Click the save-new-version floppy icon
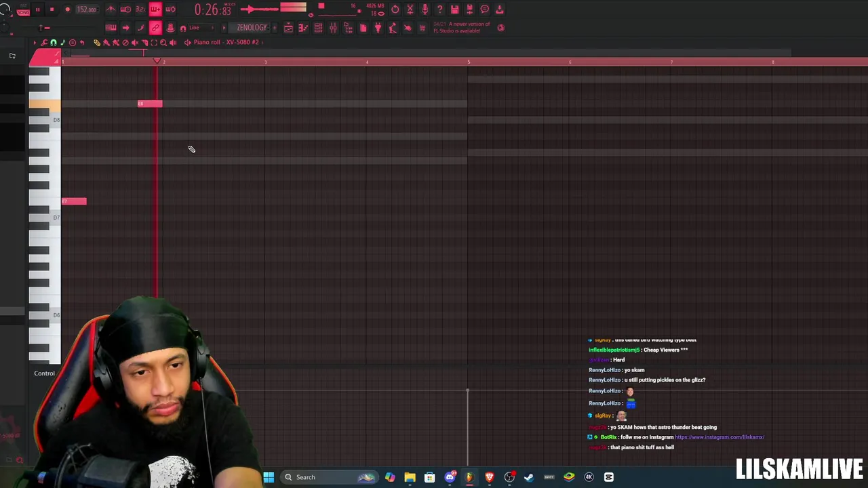The image size is (868, 488). pos(469,9)
